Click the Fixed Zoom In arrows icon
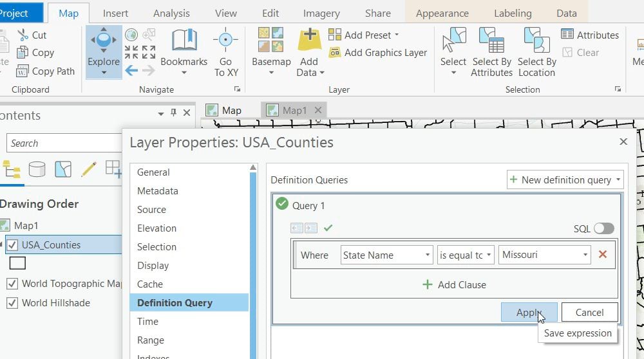This screenshot has height=359, width=644. pos(131,52)
